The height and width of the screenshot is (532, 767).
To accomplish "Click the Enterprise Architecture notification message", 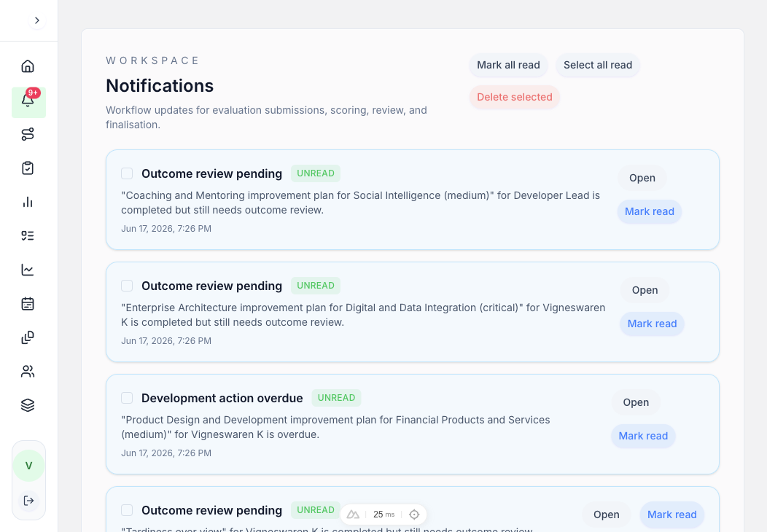I will [x=363, y=315].
